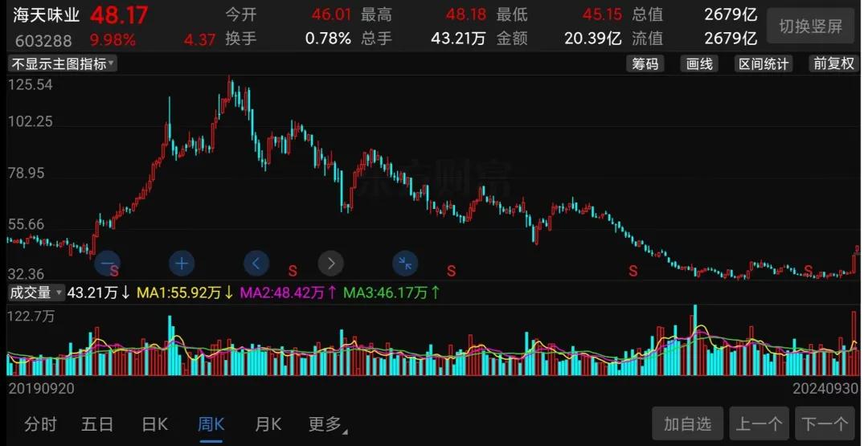Switch to the 五日 tab
The width and height of the screenshot is (868, 446).
(97, 424)
